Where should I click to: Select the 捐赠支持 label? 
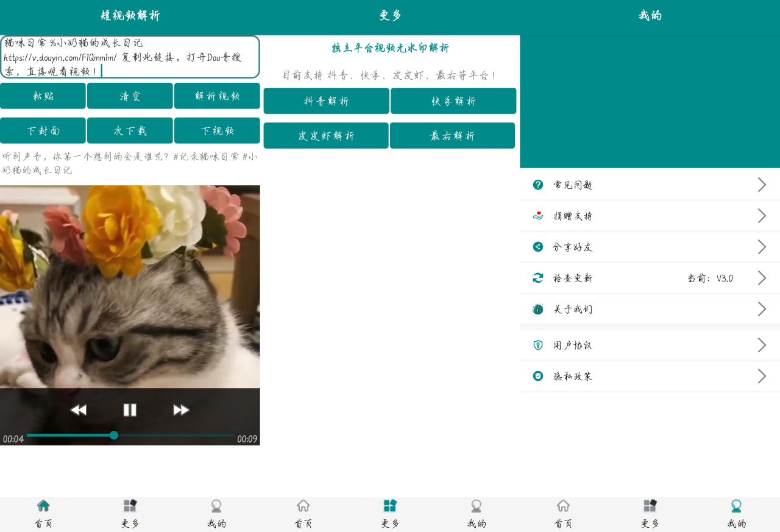[x=573, y=216]
